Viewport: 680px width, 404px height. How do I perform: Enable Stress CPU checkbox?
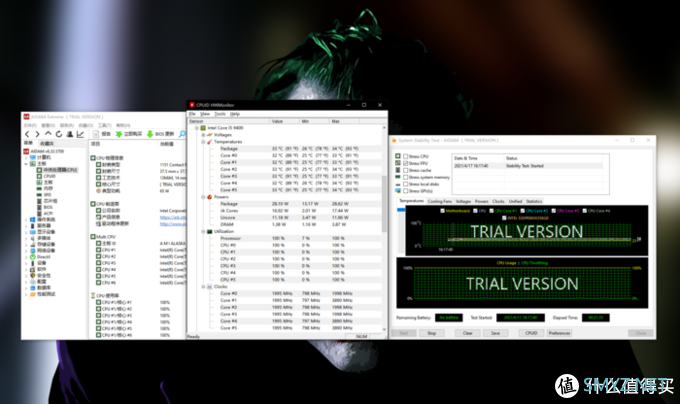405,156
